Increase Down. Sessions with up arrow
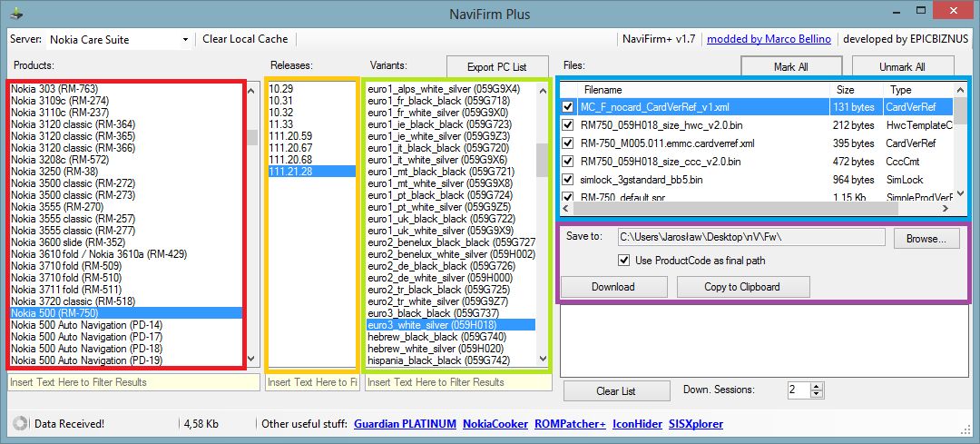980x444 pixels. coord(817,387)
